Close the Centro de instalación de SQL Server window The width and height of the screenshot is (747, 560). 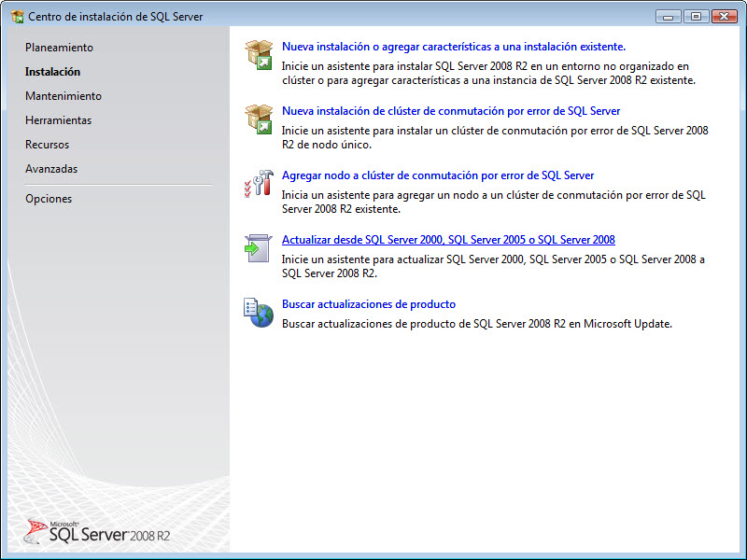pyautogui.click(x=725, y=17)
